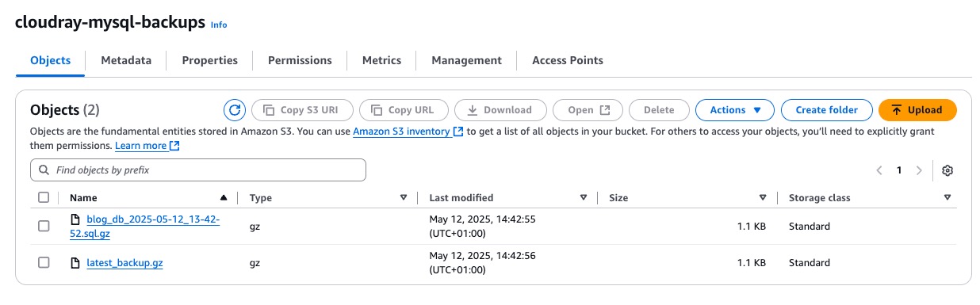This screenshot has width=980, height=305.
Task: Click the Copy S3 URI button
Action: pos(302,110)
